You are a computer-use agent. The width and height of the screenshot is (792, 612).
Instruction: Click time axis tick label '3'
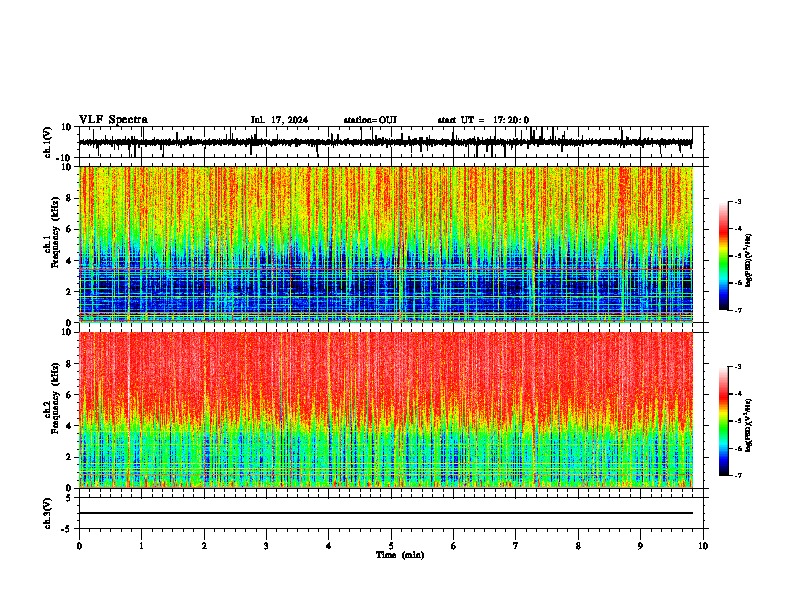266,546
